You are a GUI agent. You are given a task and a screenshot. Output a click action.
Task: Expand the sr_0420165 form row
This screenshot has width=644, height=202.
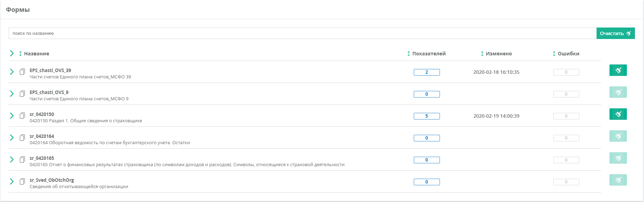tap(12, 160)
